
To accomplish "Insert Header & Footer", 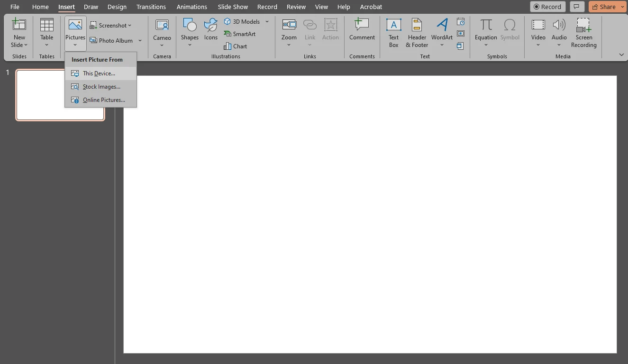I will pyautogui.click(x=417, y=32).
